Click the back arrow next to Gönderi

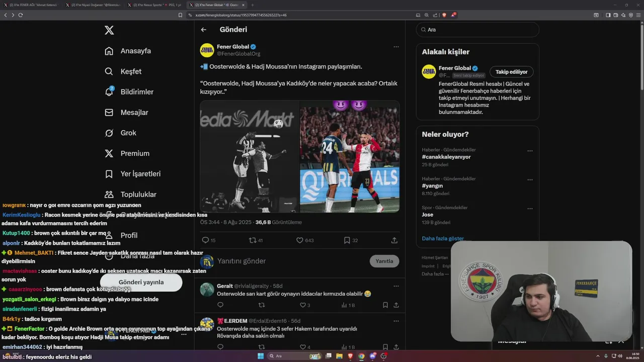click(204, 30)
